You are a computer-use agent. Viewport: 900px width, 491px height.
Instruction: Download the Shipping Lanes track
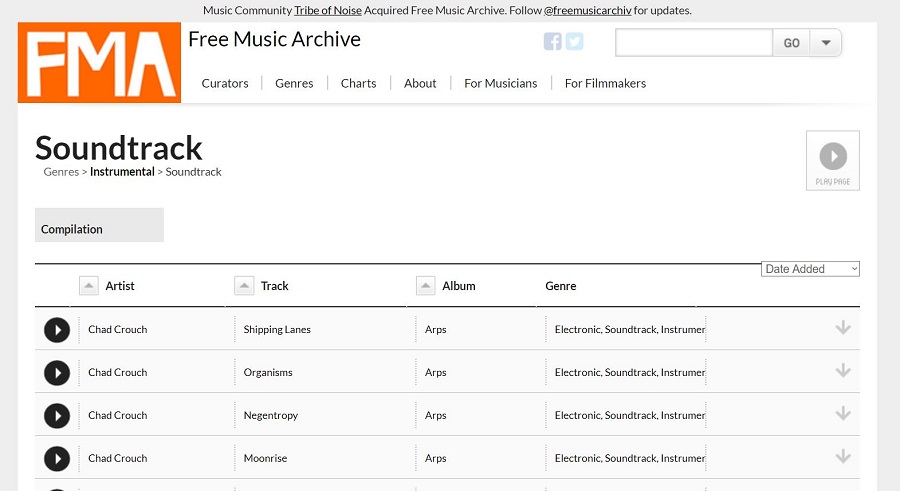pyautogui.click(x=843, y=328)
